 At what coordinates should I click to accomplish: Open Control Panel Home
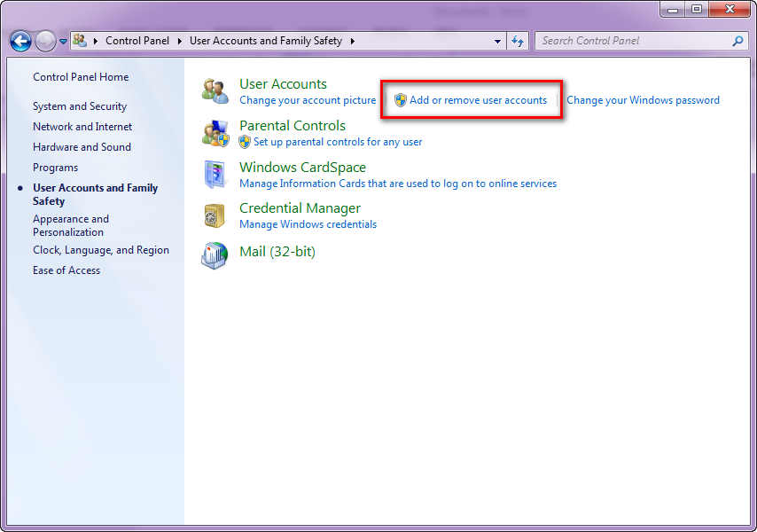[81, 77]
